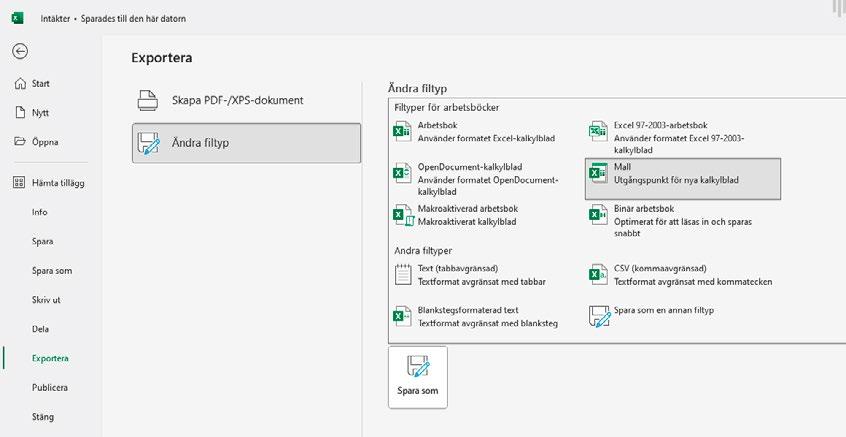Viewport: 846px width, 437px height.
Task: Click the Spara som en annan filtyp icon
Action: 599,317
